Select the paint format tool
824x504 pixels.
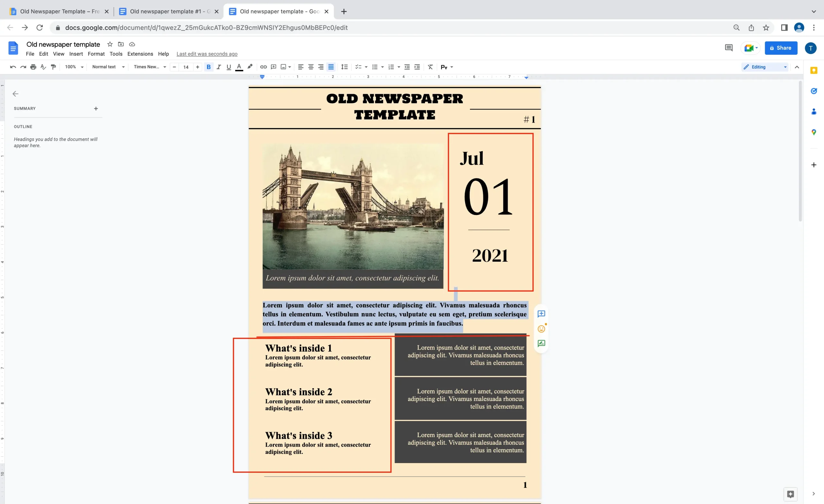(x=53, y=67)
